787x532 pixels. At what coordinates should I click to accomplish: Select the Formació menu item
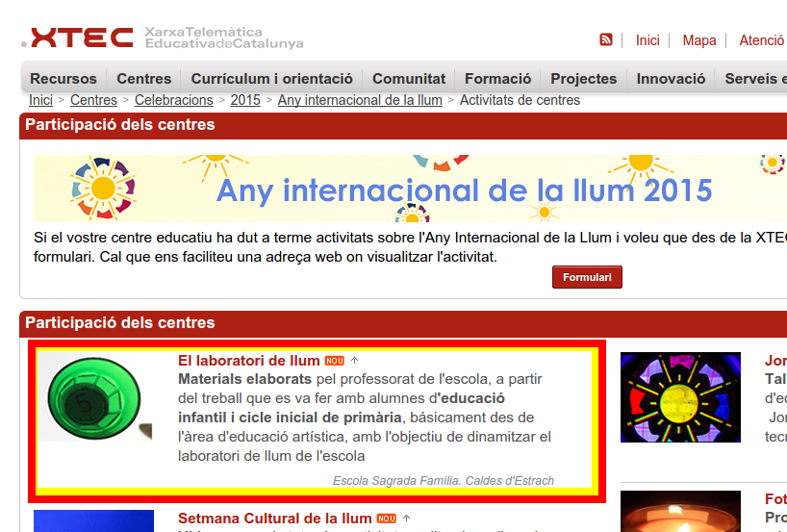pyautogui.click(x=497, y=79)
